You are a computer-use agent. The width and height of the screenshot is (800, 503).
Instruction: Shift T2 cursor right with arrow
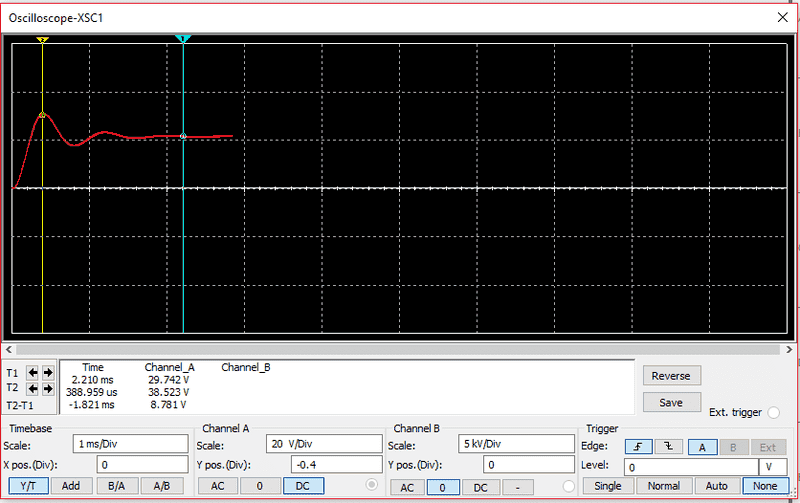pyautogui.click(x=47, y=388)
